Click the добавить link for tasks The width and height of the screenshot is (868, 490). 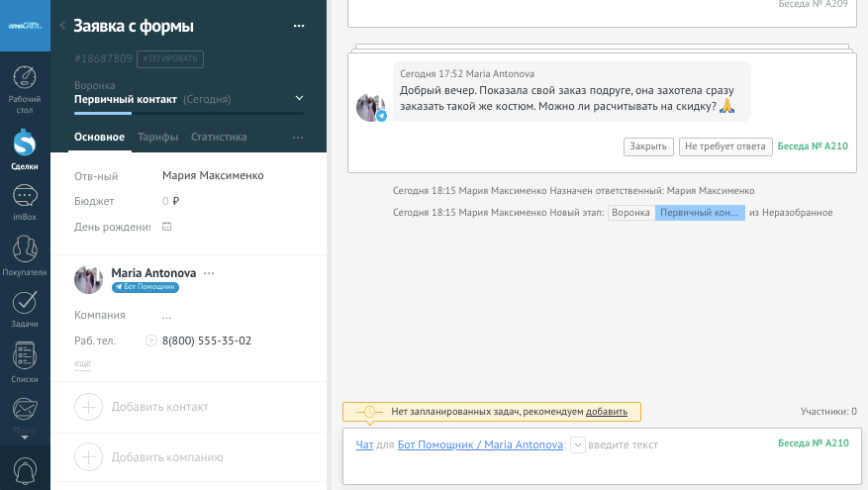coord(606,411)
